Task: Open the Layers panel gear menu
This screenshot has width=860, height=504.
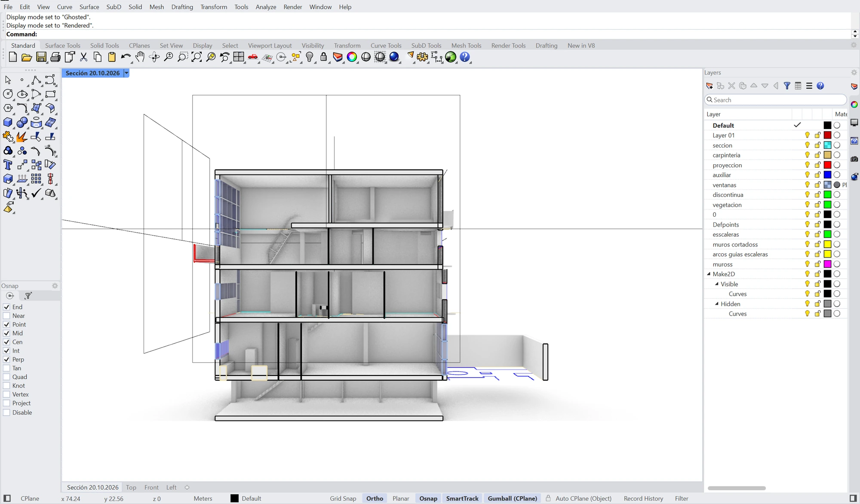Action: [854, 73]
